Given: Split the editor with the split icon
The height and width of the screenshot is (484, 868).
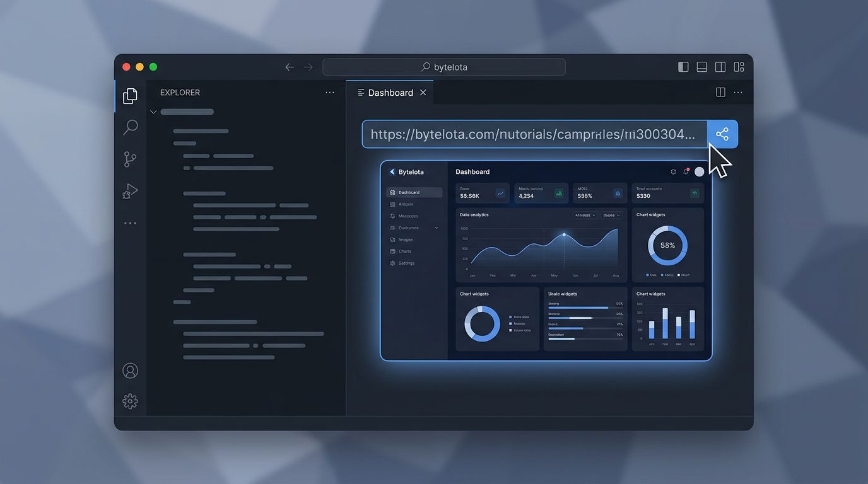Looking at the screenshot, I should [720, 92].
